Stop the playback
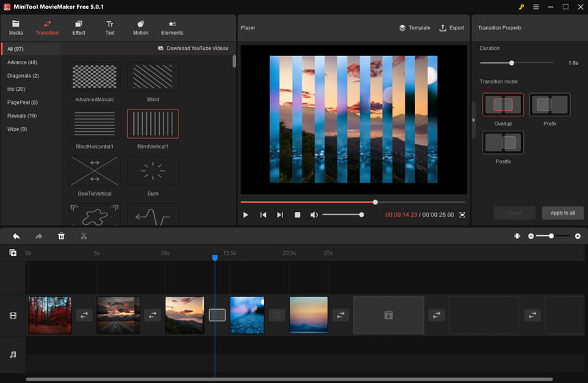The width and height of the screenshot is (588, 383). pos(297,215)
